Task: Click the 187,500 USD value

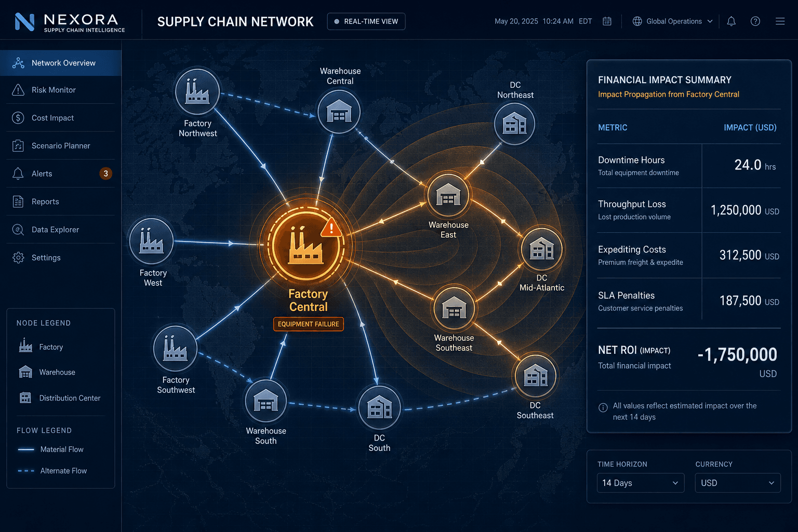Action: pyautogui.click(x=749, y=301)
